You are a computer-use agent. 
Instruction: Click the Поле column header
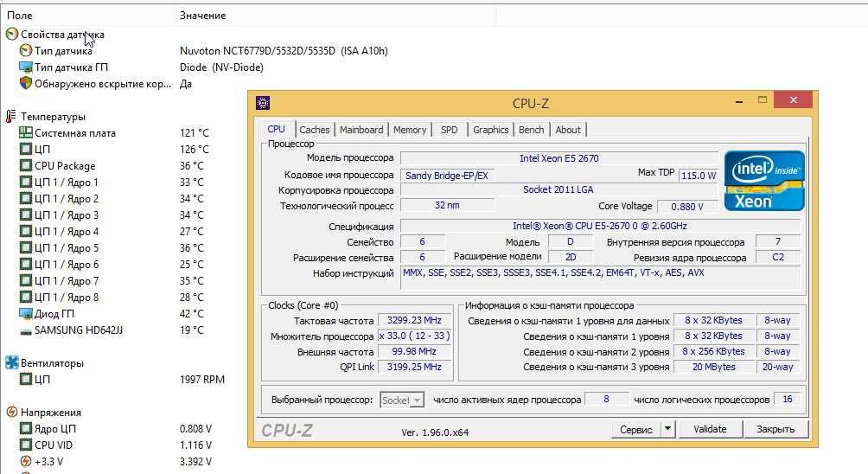(x=87, y=16)
